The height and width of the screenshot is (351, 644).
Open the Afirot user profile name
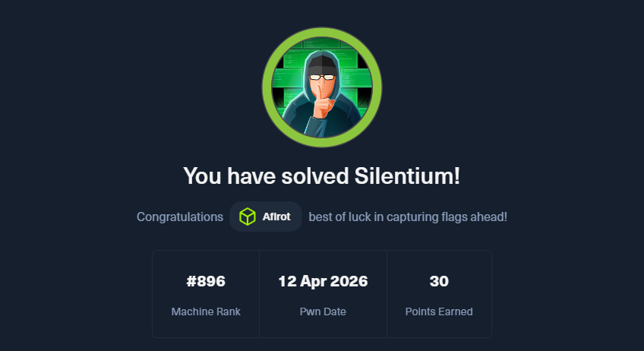pyautogui.click(x=277, y=217)
